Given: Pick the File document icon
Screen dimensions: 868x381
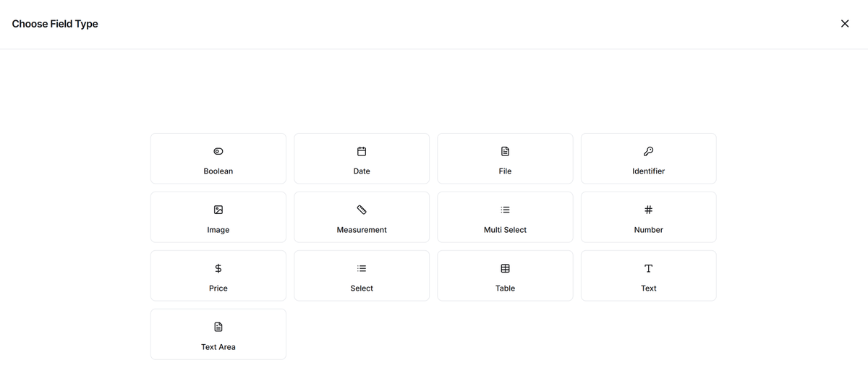Looking at the screenshot, I should 506,151.
